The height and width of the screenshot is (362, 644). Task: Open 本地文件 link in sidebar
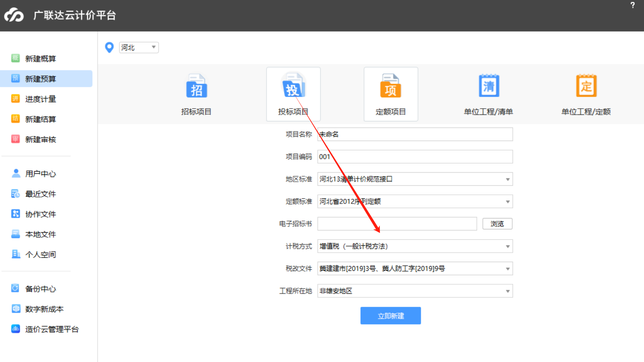[x=40, y=234]
